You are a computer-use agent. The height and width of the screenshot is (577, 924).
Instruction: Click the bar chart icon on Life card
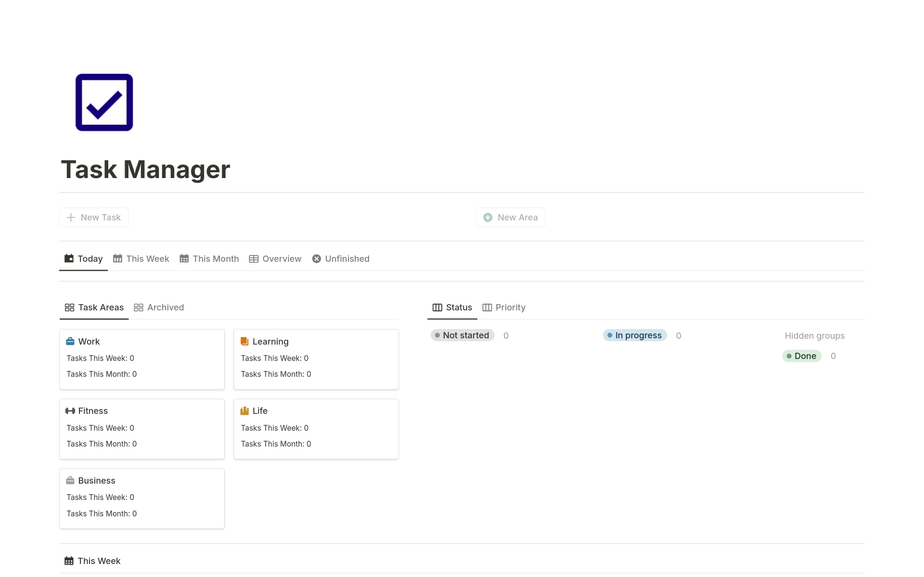pos(244,410)
